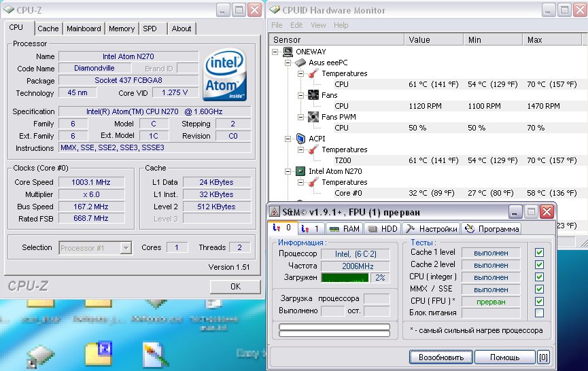Uncheck the Cache 1 level test
This screenshot has height=371, width=588.
539,253
